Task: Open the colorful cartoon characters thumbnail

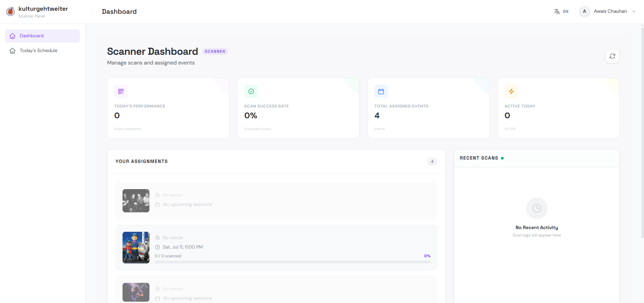Action: point(136,248)
